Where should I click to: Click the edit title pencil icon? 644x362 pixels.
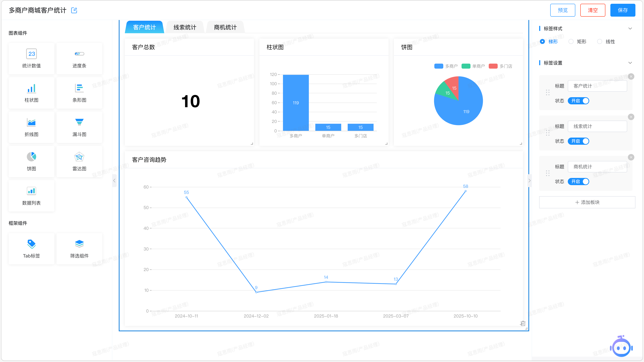point(74,10)
